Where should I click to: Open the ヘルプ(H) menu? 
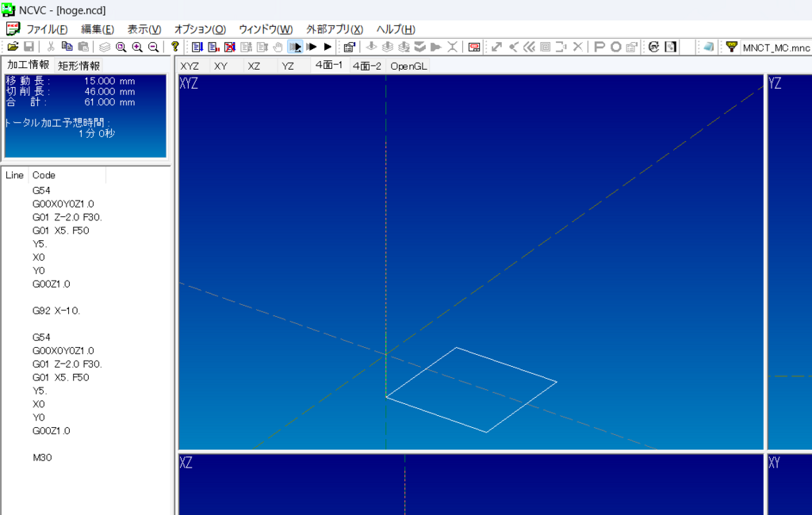click(x=396, y=29)
